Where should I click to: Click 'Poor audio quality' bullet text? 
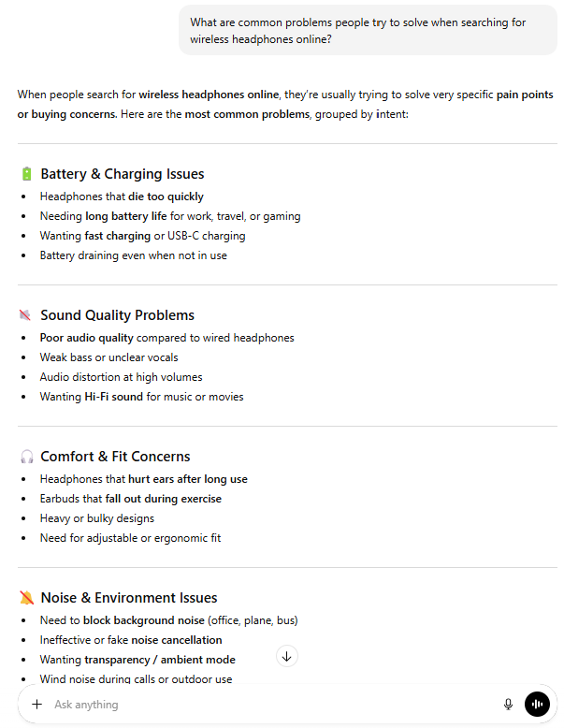[86, 338]
